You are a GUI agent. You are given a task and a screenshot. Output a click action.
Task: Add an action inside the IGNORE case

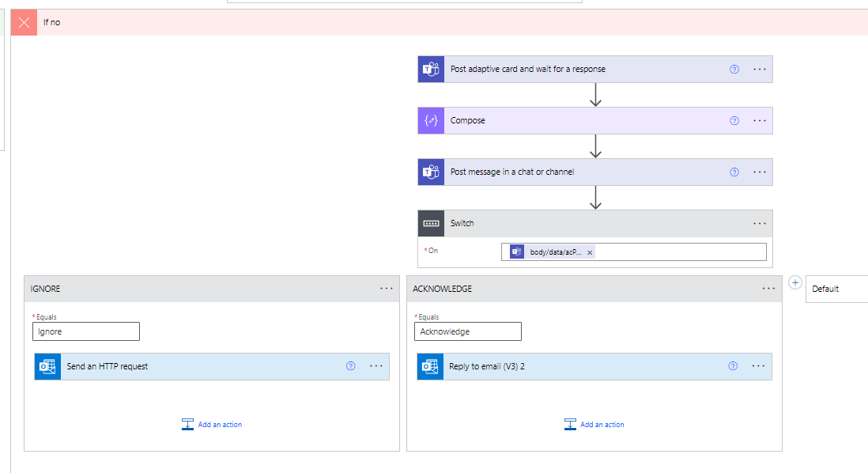[211, 424]
